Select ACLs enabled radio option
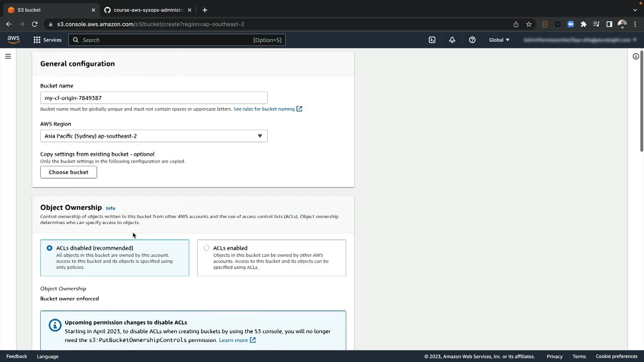The height and width of the screenshot is (362, 644). pos(207,248)
